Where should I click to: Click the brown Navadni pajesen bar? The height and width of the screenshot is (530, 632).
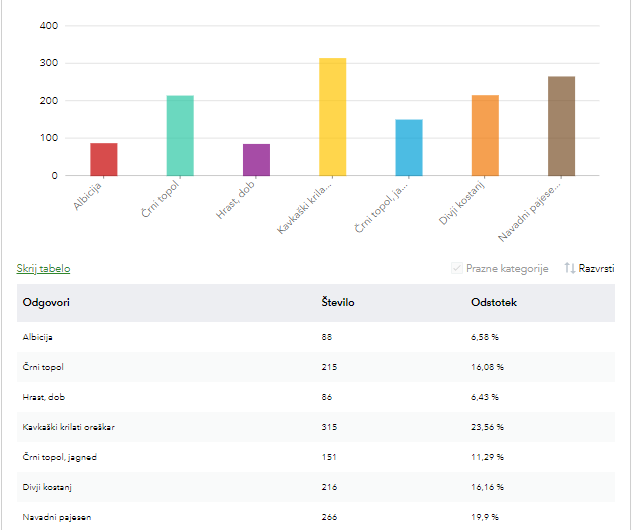coord(561,126)
